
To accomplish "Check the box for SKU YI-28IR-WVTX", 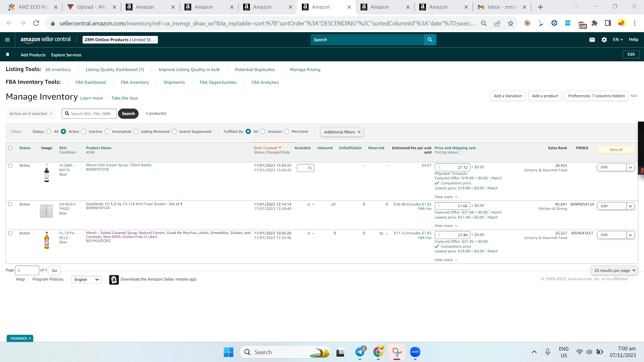I will [10, 166].
